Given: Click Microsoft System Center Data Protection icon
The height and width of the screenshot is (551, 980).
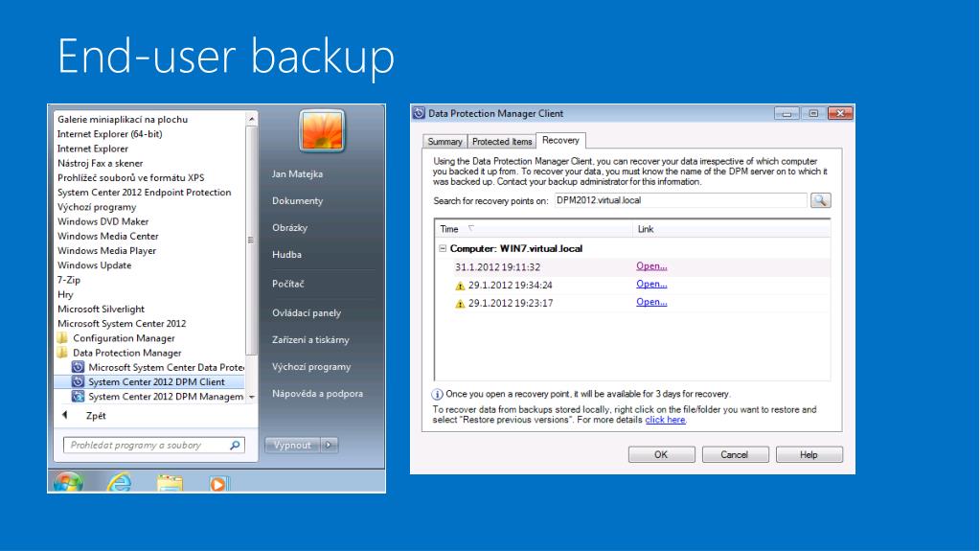Looking at the screenshot, I should (x=78, y=367).
